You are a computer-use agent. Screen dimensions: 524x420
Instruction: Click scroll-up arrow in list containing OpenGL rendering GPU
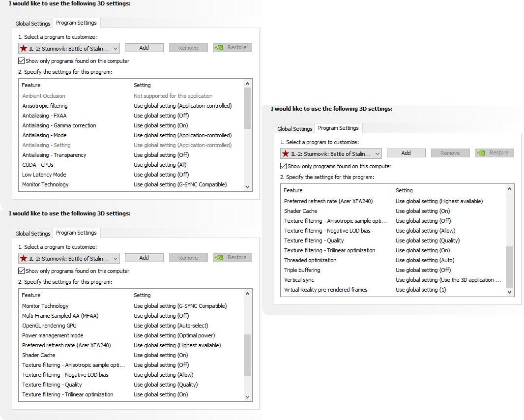tap(247, 294)
